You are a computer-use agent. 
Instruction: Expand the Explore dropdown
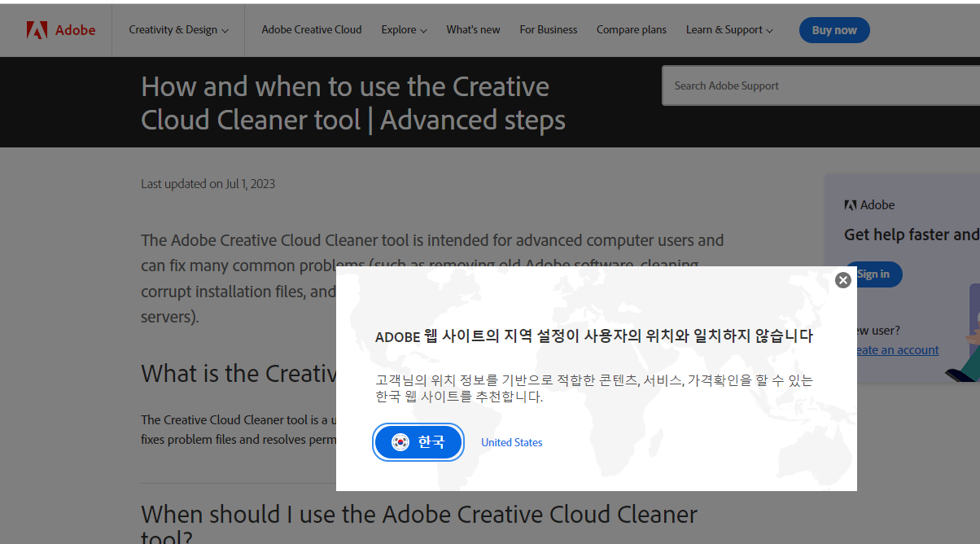[404, 30]
